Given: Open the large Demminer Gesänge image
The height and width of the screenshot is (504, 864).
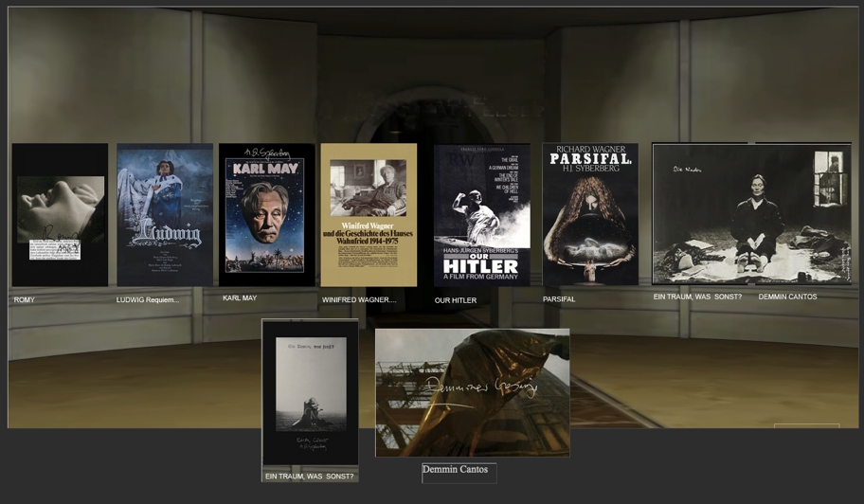Looking at the screenshot, I should 472,392.
